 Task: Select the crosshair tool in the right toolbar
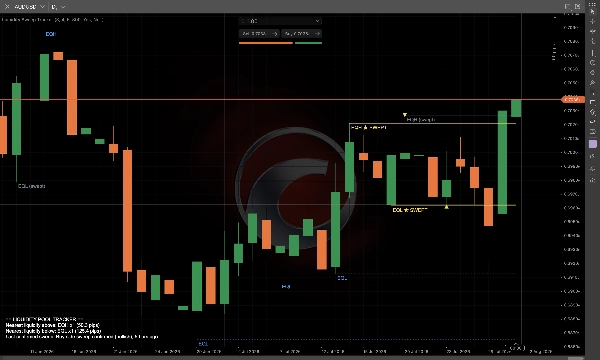click(593, 22)
